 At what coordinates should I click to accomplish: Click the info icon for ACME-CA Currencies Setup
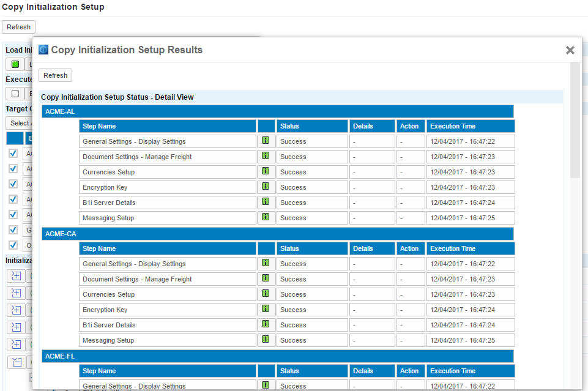click(x=266, y=294)
